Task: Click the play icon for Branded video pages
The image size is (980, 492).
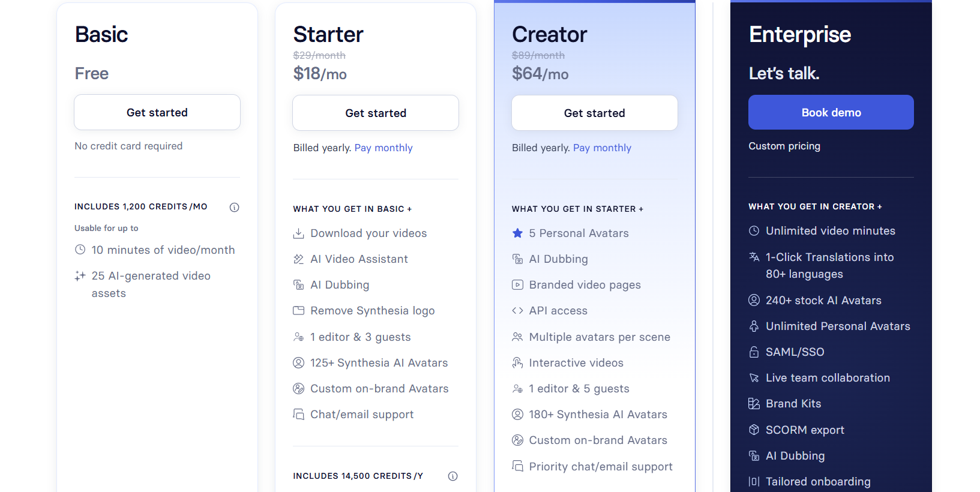Action: 517,285
